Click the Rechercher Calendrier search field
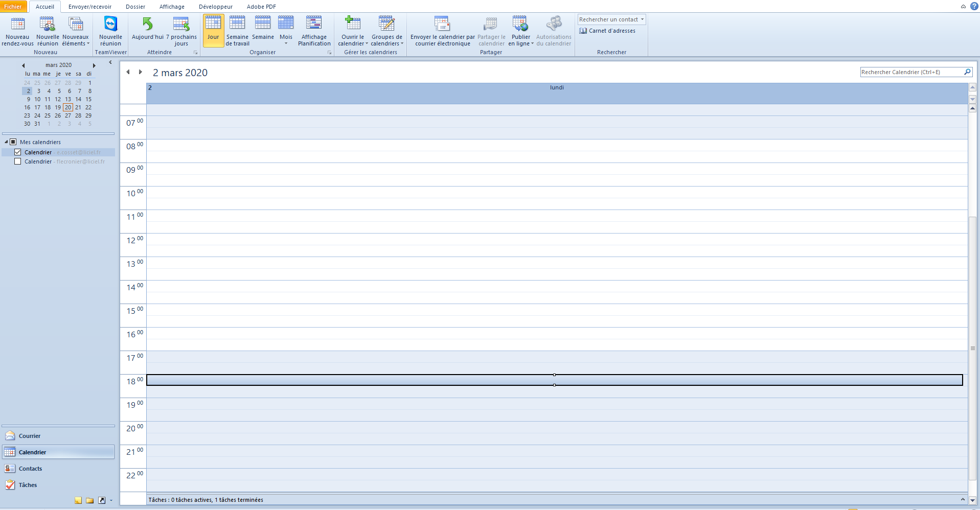The image size is (980, 510). pyautogui.click(x=911, y=72)
